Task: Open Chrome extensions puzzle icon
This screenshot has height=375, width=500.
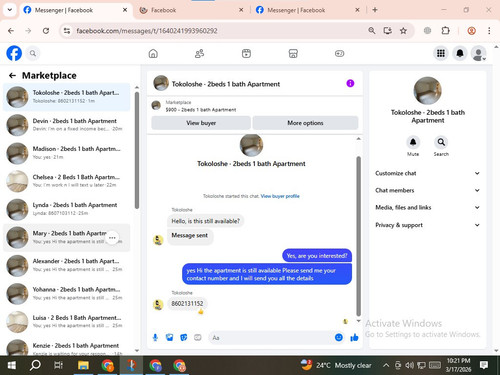Action: pyautogui.click(x=445, y=31)
